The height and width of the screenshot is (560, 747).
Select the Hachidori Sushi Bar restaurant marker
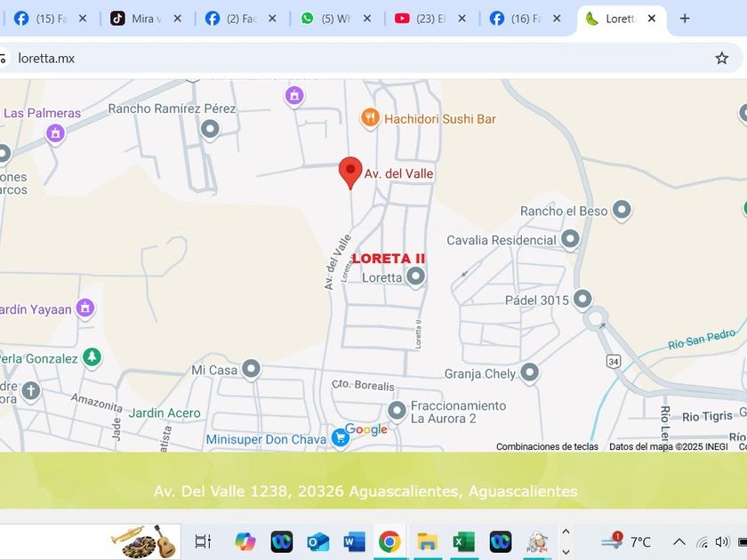pyautogui.click(x=370, y=117)
